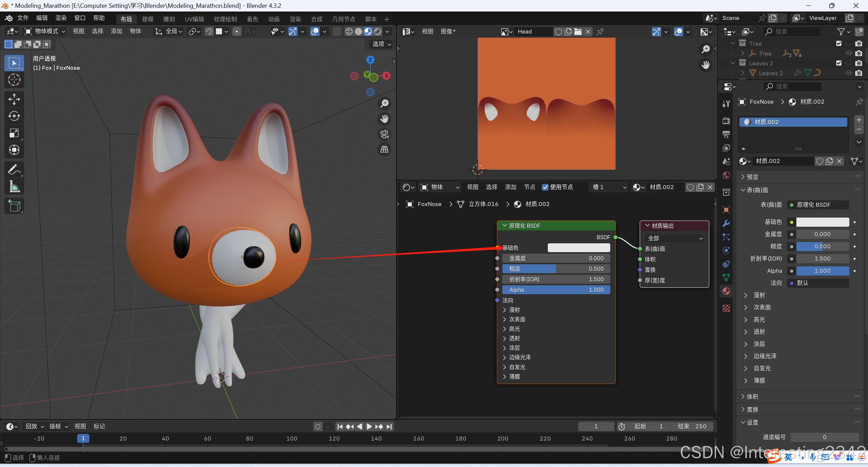868x467 pixels.
Task: Click the 基础色 (Base Color) swatch in the BSDF node
Action: click(x=579, y=248)
